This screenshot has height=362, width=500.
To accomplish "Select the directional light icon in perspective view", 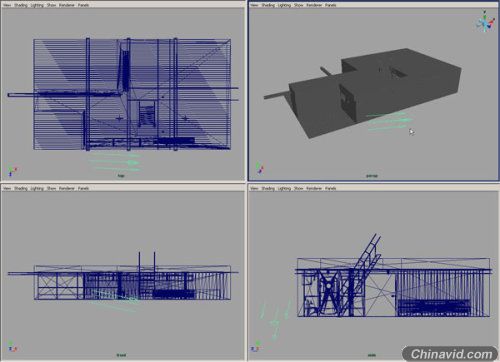I will click(389, 121).
